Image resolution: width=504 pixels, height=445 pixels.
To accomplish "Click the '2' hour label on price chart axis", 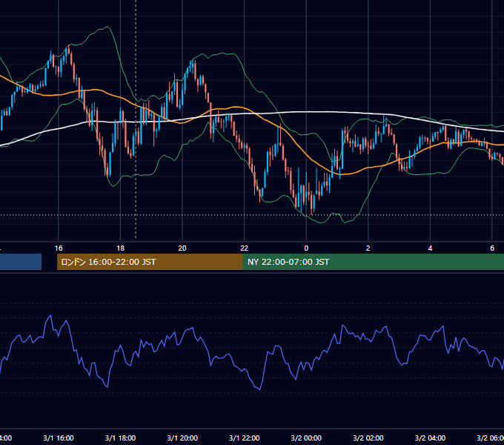I will 368,248.
